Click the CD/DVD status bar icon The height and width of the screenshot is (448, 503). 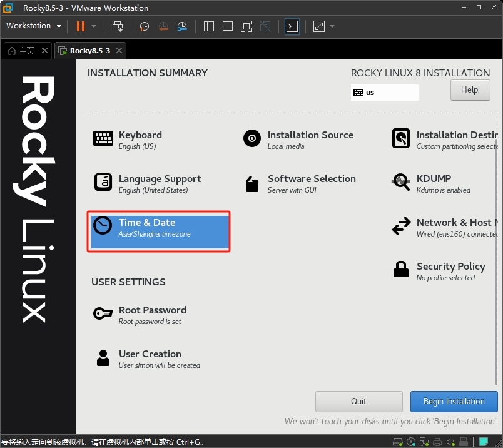click(411, 442)
